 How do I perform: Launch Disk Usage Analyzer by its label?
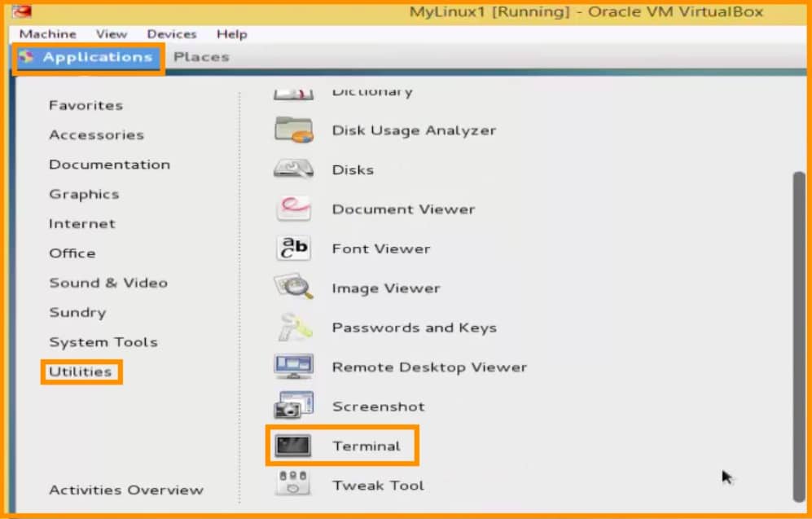click(x=414, y=130)
